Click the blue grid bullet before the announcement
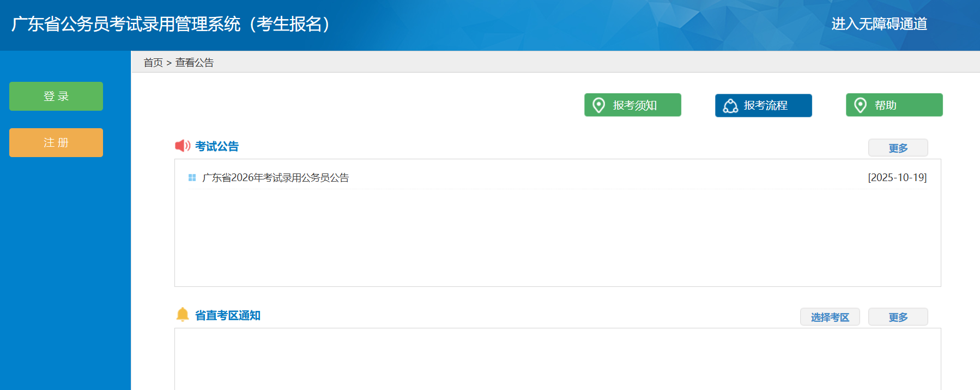The height and width of the screenshot is (390, 980). tap(192, 178)
